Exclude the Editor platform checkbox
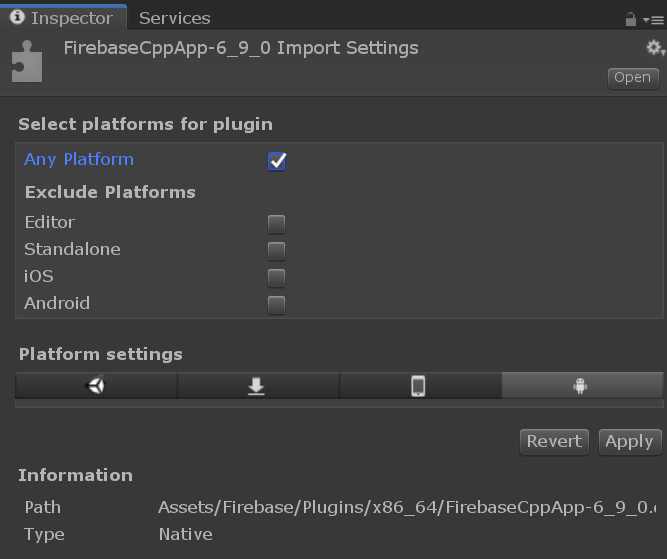 click(x=276, y=224)
